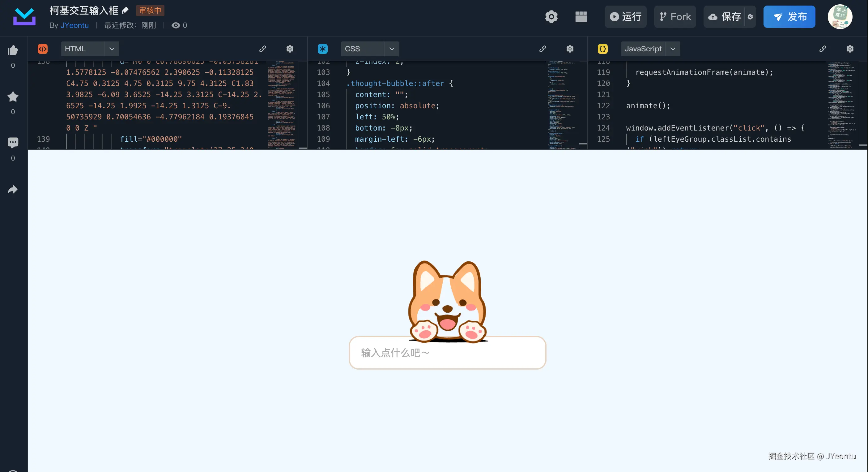Open the user avatar menu
This screenshot has height=472, width=868.
coord(840,16)
